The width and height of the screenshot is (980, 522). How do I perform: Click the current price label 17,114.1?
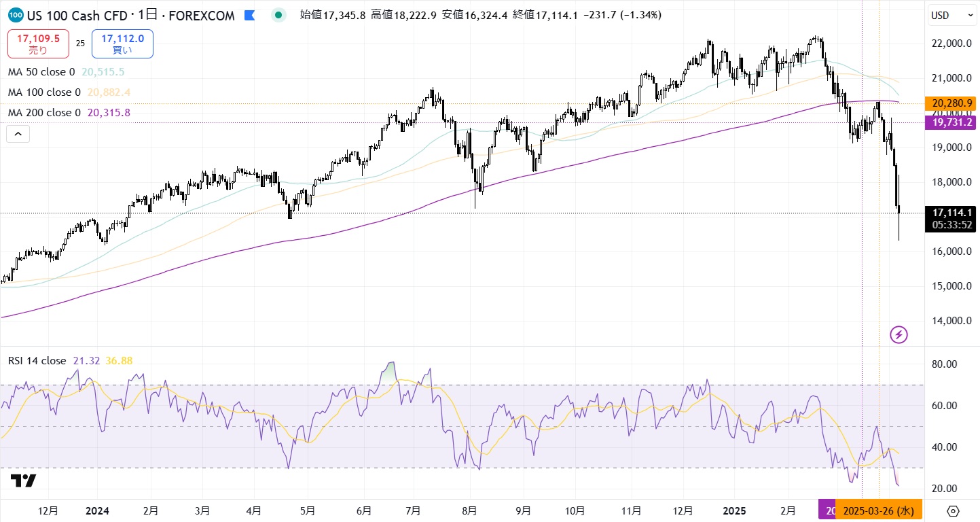[952, 213]
